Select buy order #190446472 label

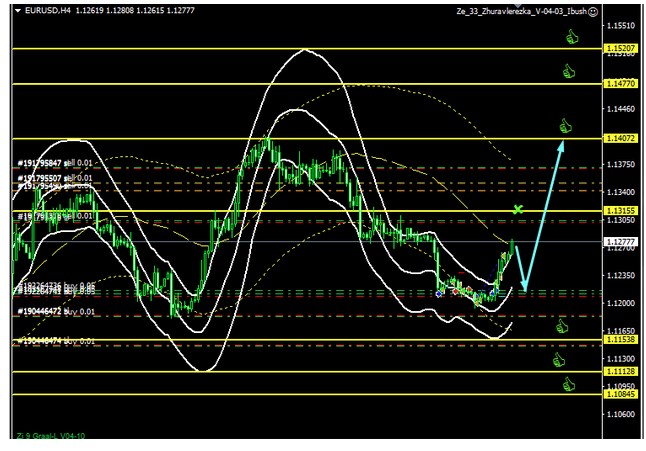point(55,312)
